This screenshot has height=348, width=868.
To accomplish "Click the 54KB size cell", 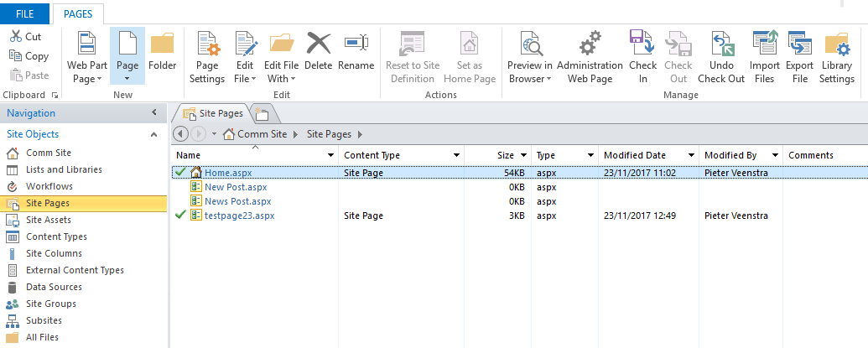I will click(x=513, y=173).
